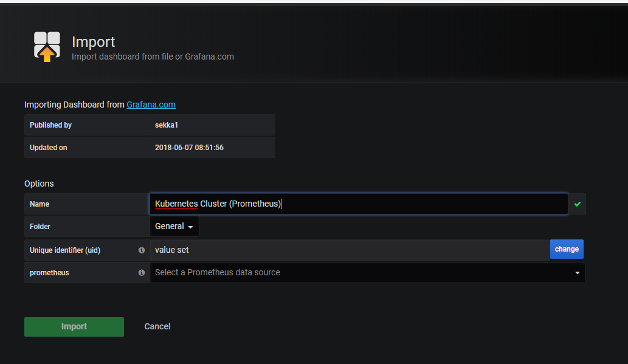This screenshot has width=628, height=364.
Task: Open the General folder dropdown
Action: [174, 226]
